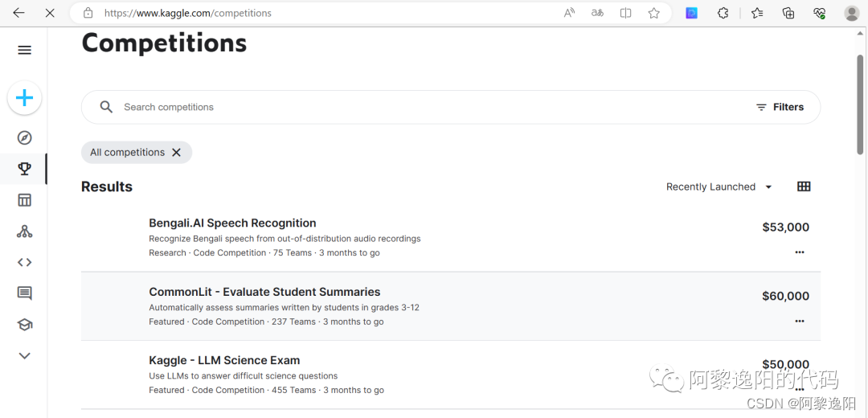This screenshot has width=868, height=418.
Task: Open Datasets via the table icon
Action: tap(24, 200)
